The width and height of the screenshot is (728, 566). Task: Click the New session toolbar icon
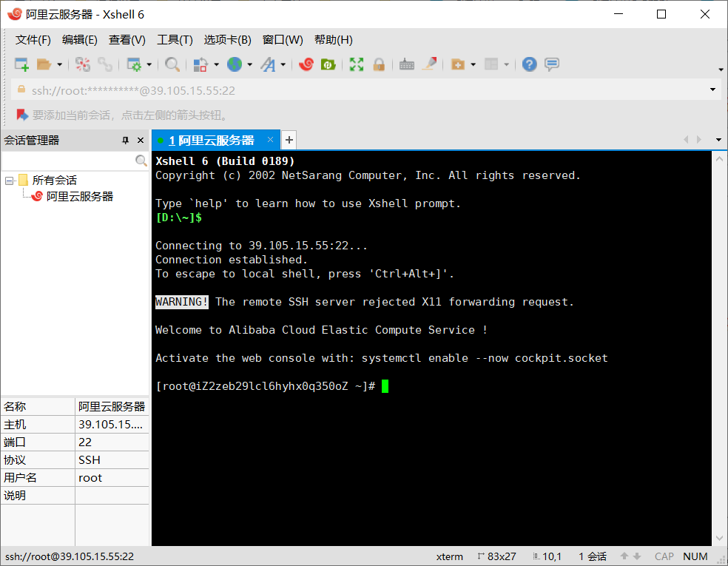pyautogui.click(x=21, y=64)
